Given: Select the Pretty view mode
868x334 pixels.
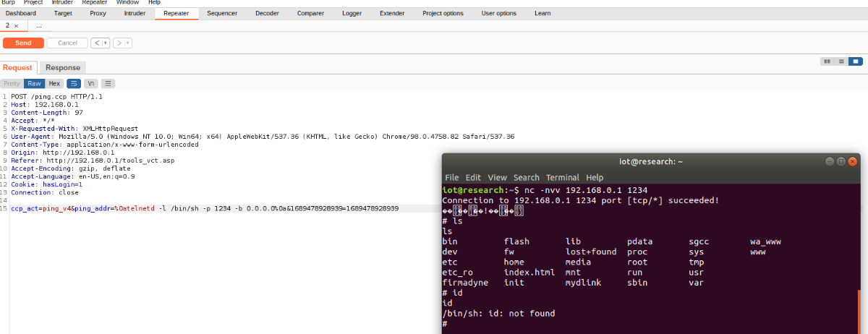Looking at the screenshot, I should tap(12, 83).
